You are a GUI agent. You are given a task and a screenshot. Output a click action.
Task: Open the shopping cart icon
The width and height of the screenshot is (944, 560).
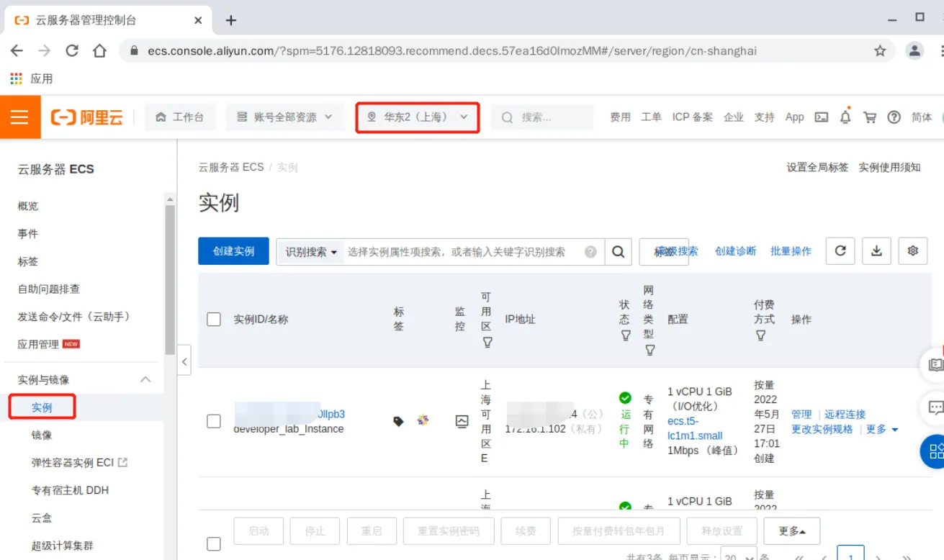pos(870,117)
